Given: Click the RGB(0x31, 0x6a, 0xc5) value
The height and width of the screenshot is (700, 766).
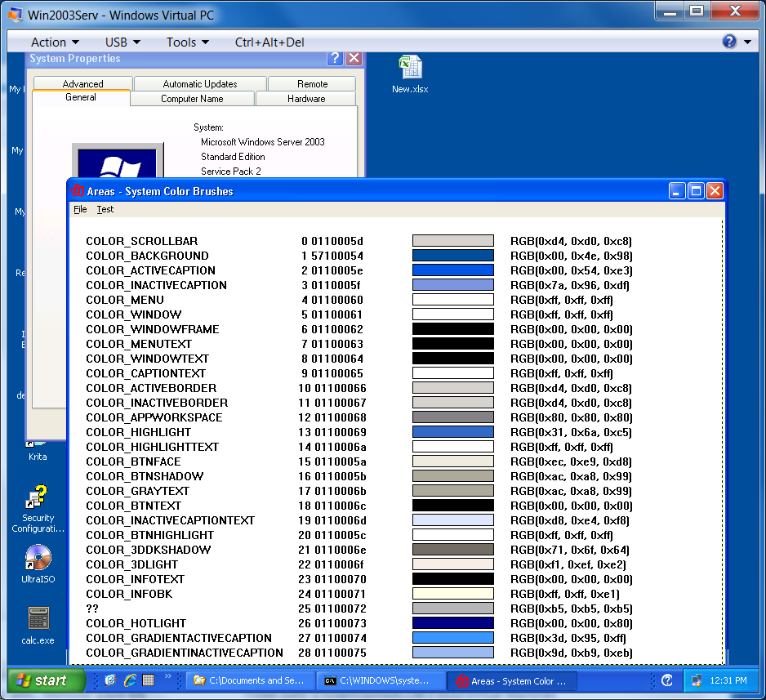Looking at the screenshot, I should (x=571, y=432).
